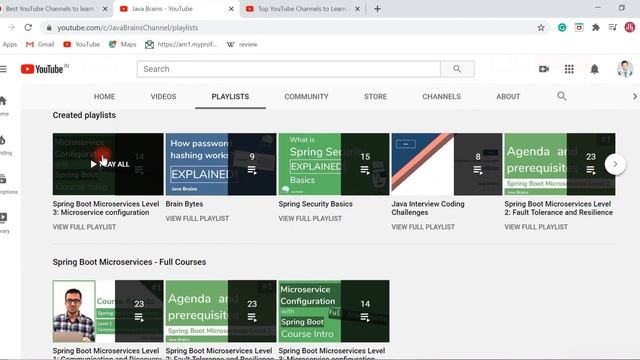Play all of Microservice configuration playlist
This screenshot has height=360, width=640.
click(108, 164)
